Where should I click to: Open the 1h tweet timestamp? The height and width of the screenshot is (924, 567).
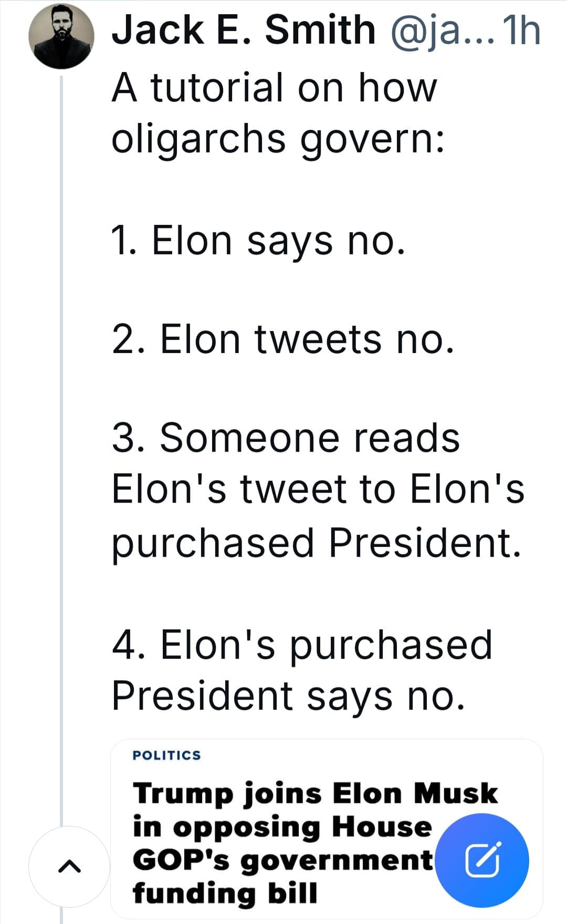coord(521,30)
